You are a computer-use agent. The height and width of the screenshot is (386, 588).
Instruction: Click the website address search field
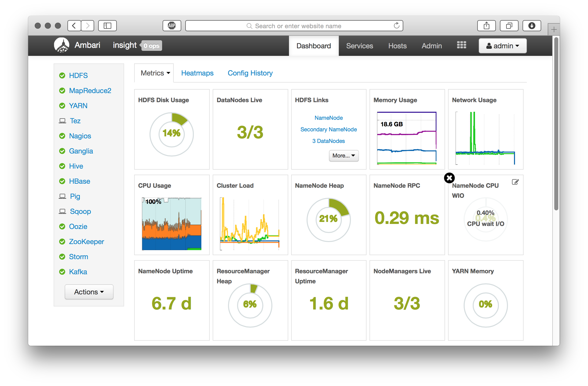(x=294, y=26)
